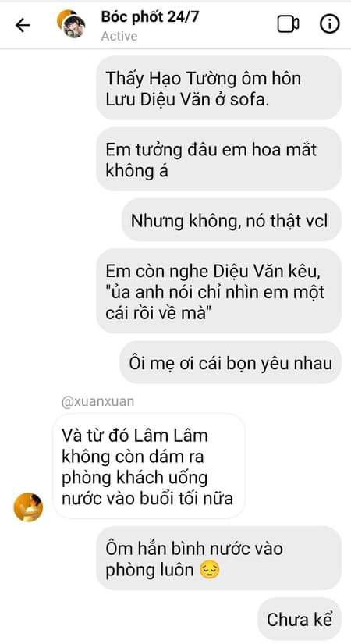
Task: Select the 'Em còn nghe Diệu Văn kêu' message
Action: [x=219, y=291]
